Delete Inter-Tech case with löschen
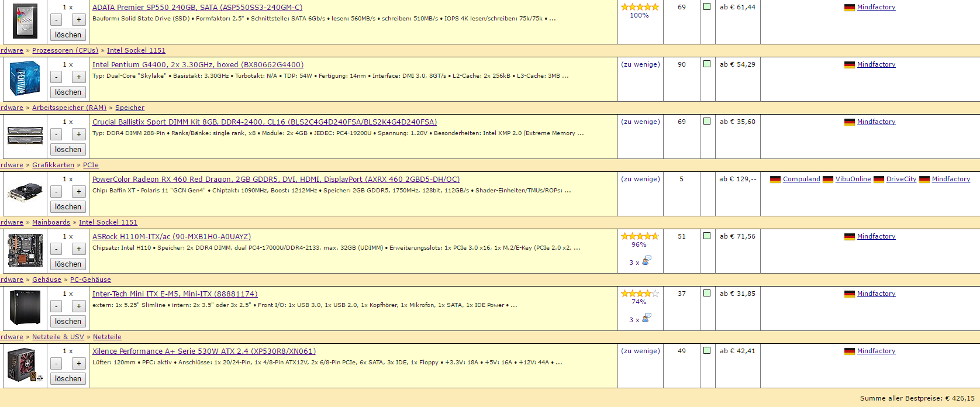This screenshot has height=407, width=980. [x=68, y=322]
